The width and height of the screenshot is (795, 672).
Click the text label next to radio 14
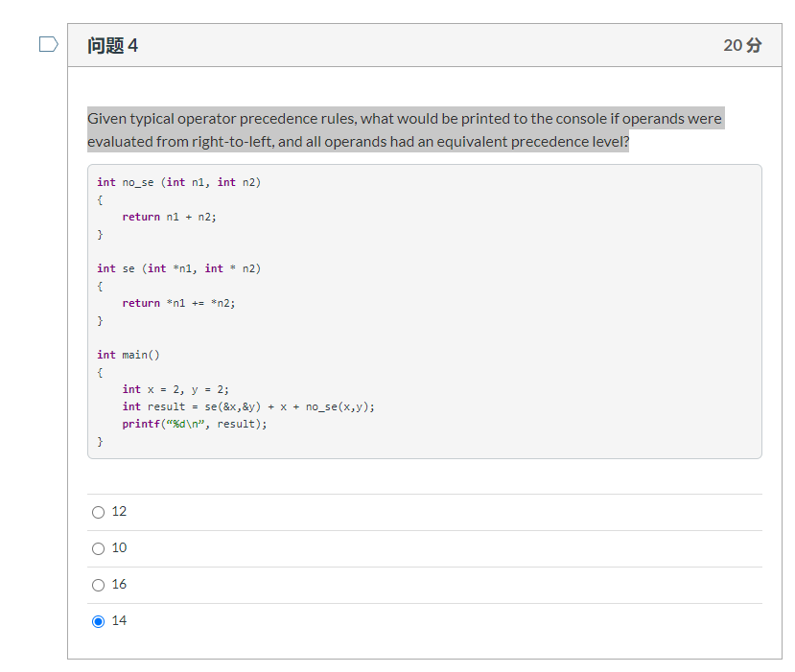[x=119, y=621]
